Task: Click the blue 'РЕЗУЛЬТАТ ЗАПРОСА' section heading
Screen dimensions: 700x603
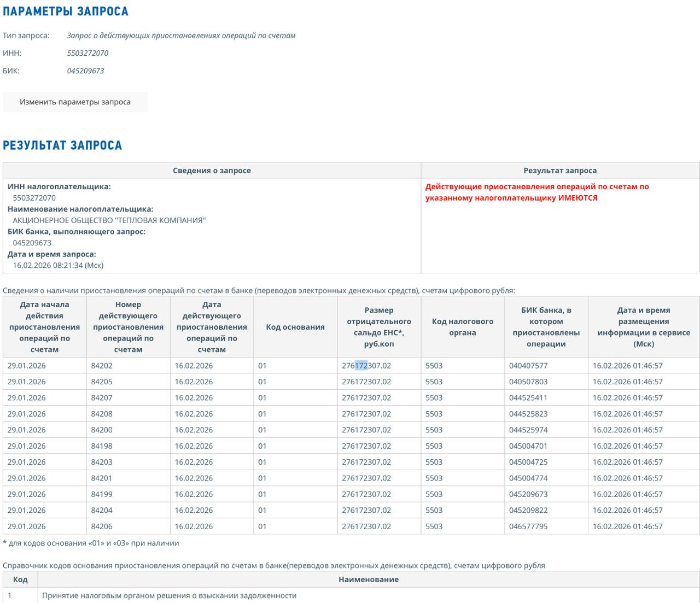Action: point(62,145)
